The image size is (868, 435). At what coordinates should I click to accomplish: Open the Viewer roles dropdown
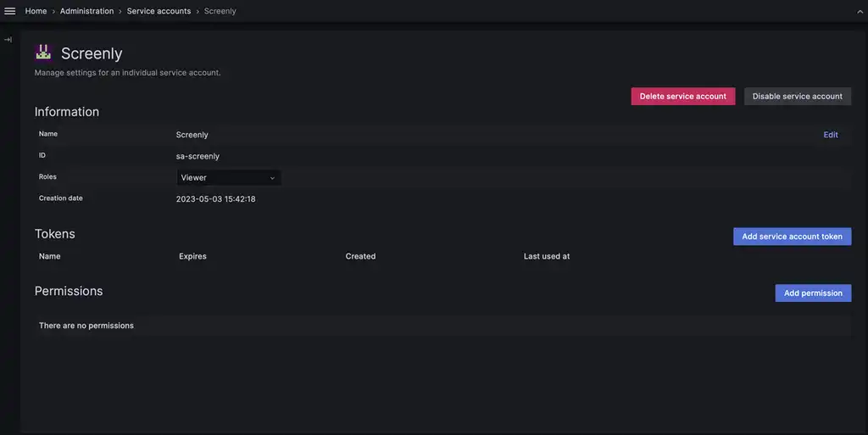229,178
